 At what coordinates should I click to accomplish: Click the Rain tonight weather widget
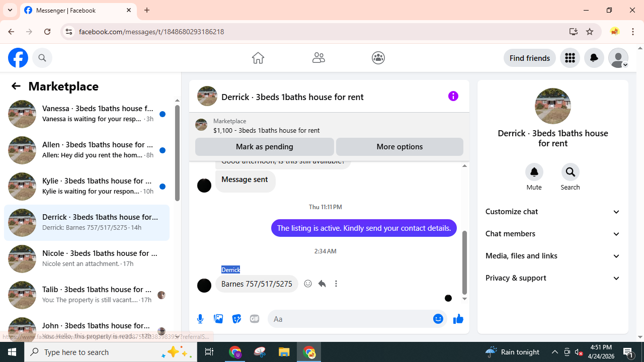tap(512, 352)
